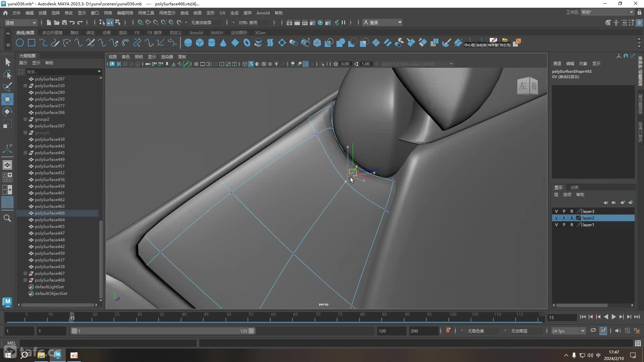Activate the Rotate tool in toolbox
This screenshot has height=362, width=644.
7,112
